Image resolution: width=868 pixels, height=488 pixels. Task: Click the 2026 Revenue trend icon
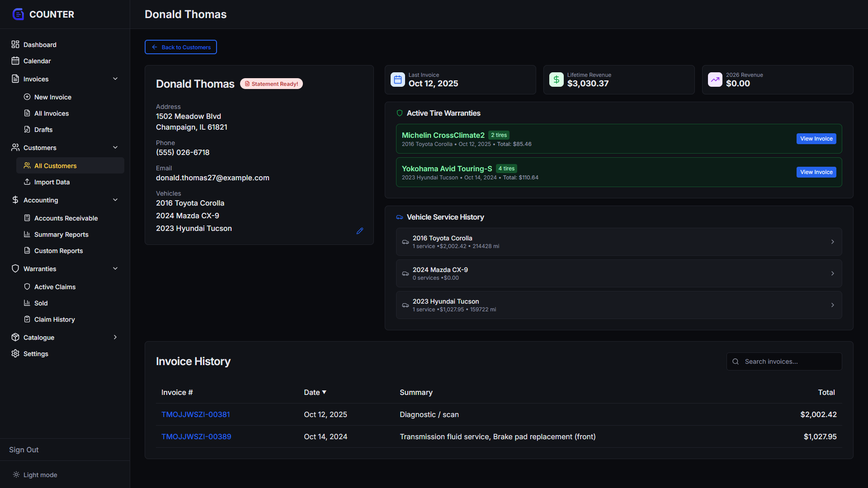(715, 80)
